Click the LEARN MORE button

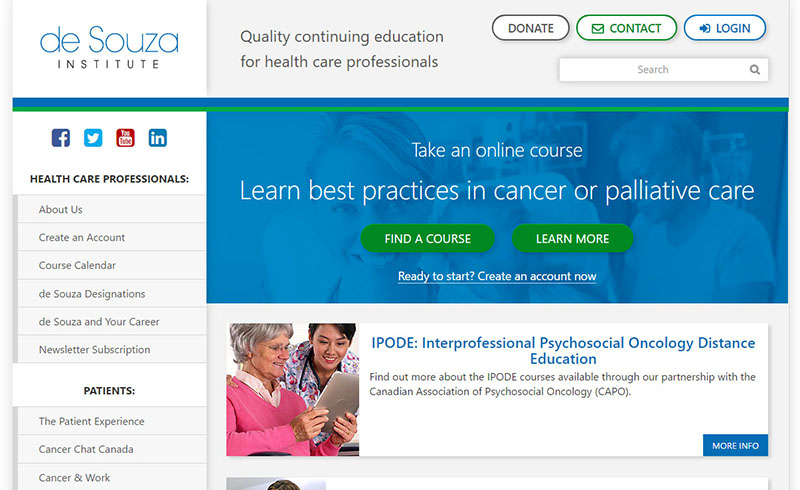572,238
